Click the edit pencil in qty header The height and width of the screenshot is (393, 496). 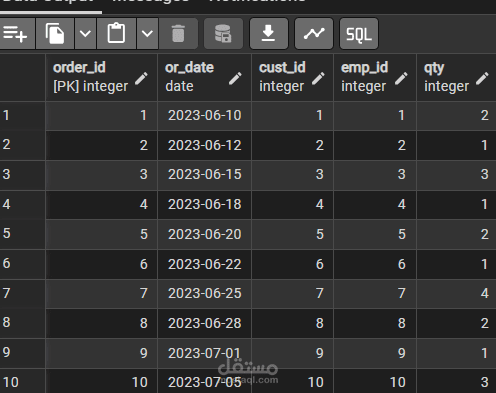point(482,79)
